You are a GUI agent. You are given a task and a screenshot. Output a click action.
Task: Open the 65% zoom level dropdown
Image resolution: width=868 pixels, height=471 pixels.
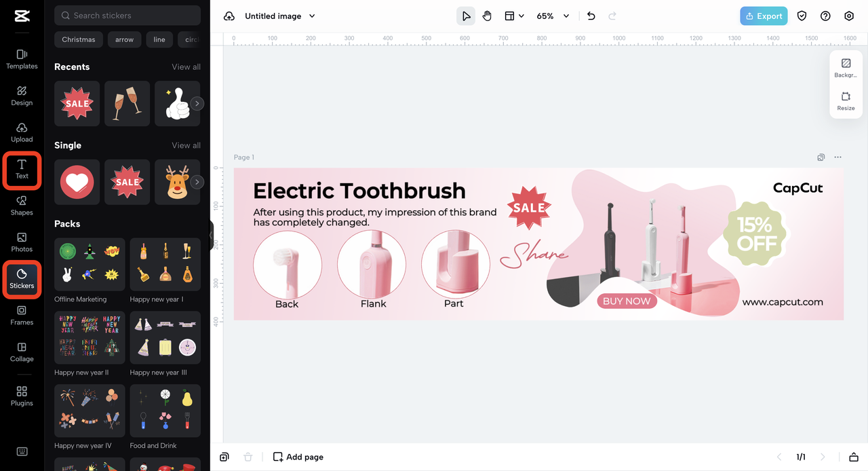553,16
